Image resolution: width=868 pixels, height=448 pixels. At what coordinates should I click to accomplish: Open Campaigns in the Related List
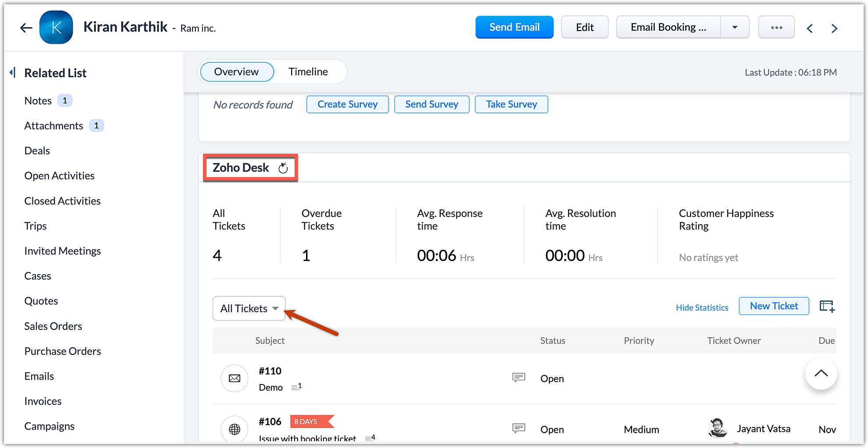(x=49, y=426)
